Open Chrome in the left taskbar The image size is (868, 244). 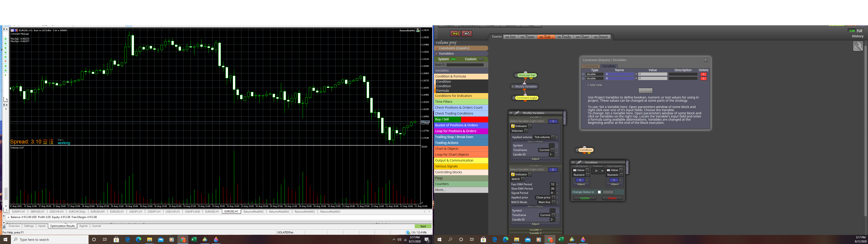click(x=183, y=240)
